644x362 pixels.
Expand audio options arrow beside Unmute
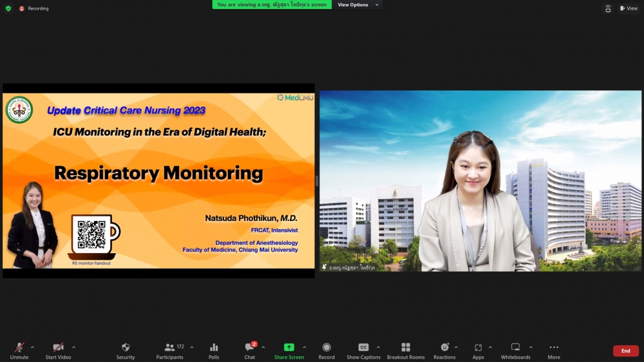[x=33, y=347]
